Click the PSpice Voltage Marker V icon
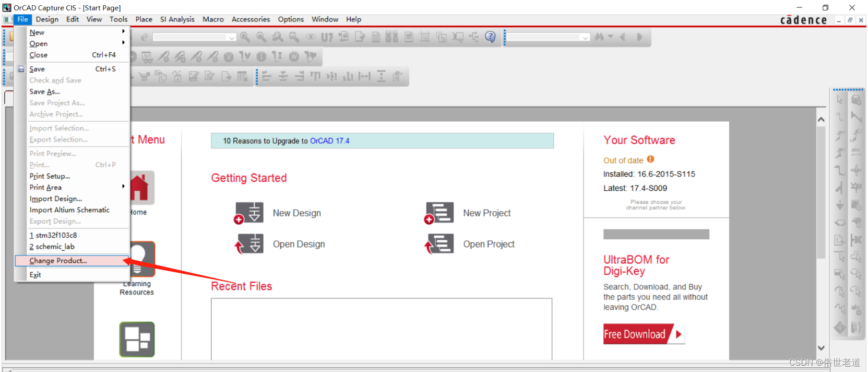868x372 pixels. [229, 56]
